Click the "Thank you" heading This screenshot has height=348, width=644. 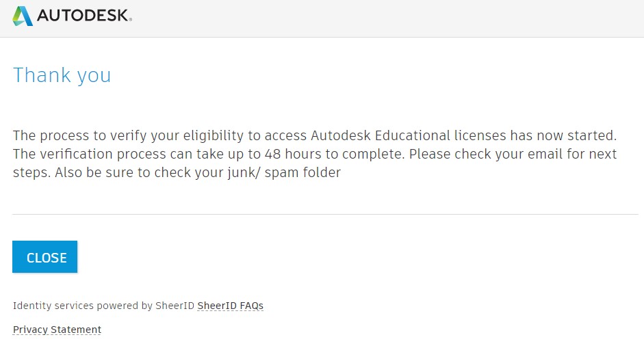62,75
